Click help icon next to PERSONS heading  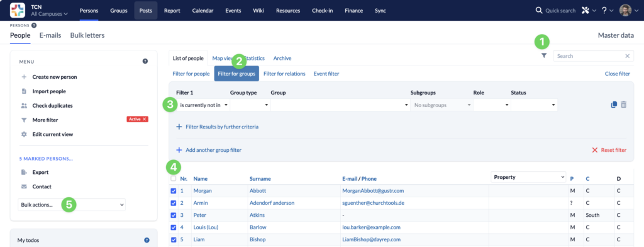[34, 25]
